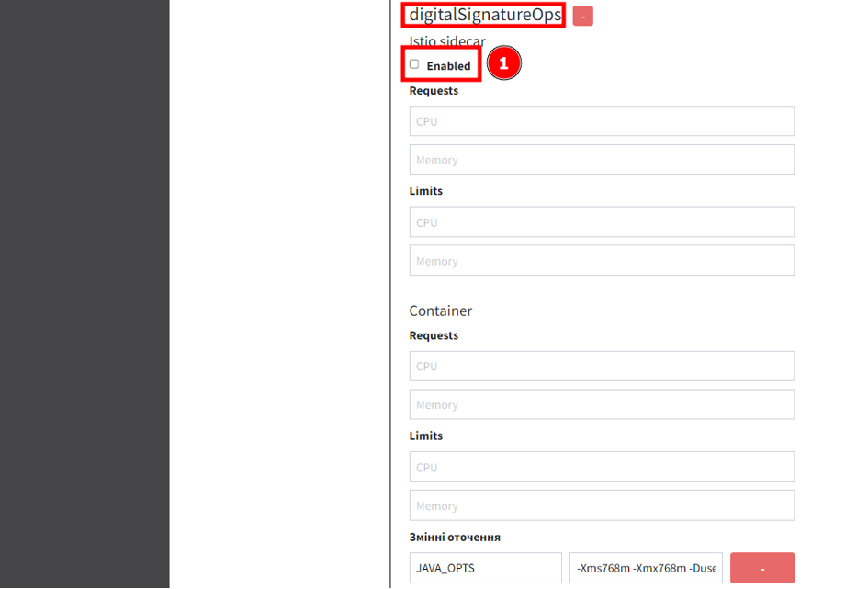Edit the JAVA_OPTS variable name field
Viewport: 868px width, 589px height.
click(x=486, y=568)
